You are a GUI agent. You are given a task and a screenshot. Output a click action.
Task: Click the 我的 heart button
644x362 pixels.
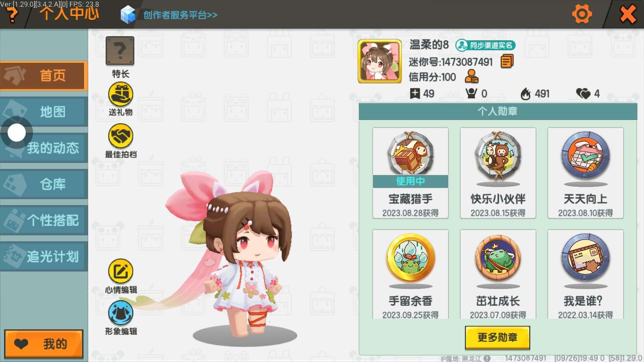pos(44,344)
